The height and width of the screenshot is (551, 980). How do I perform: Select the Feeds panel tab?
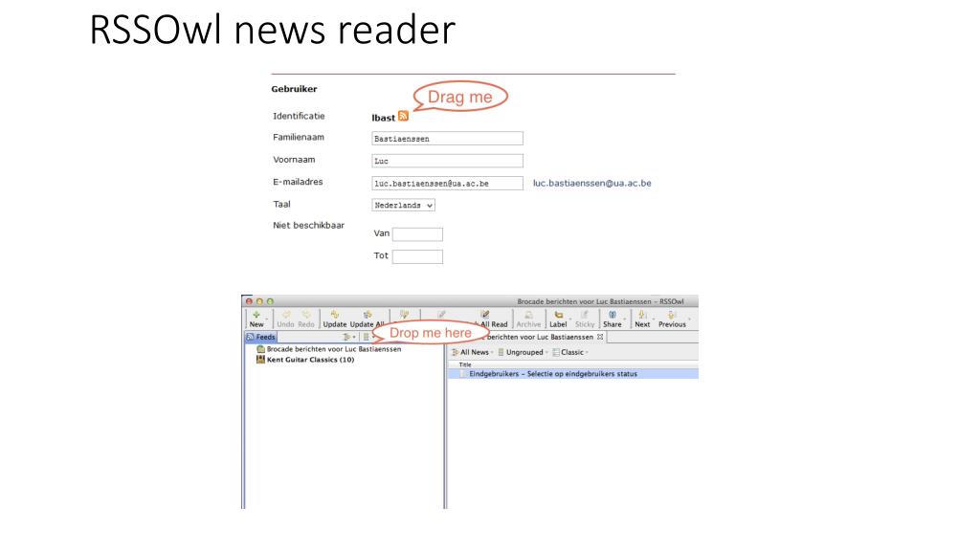[260, 337]
